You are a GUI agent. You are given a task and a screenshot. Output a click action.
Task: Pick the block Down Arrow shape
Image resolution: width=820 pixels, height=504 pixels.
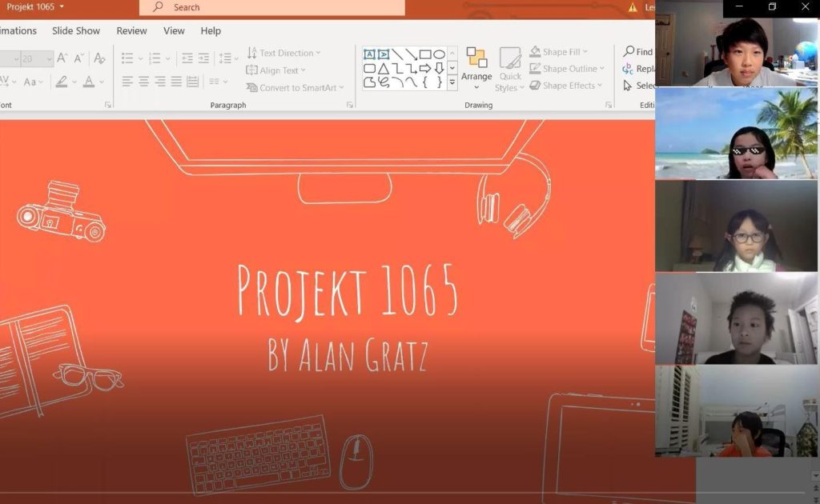[440, 69]
